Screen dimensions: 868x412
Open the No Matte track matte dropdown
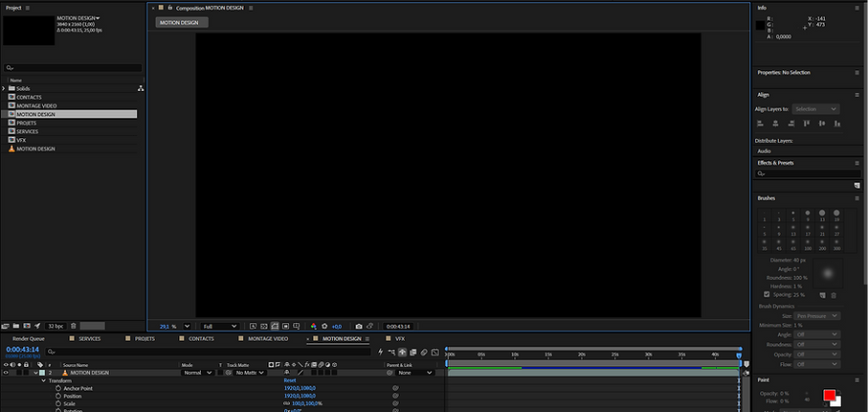click(250, 373)
